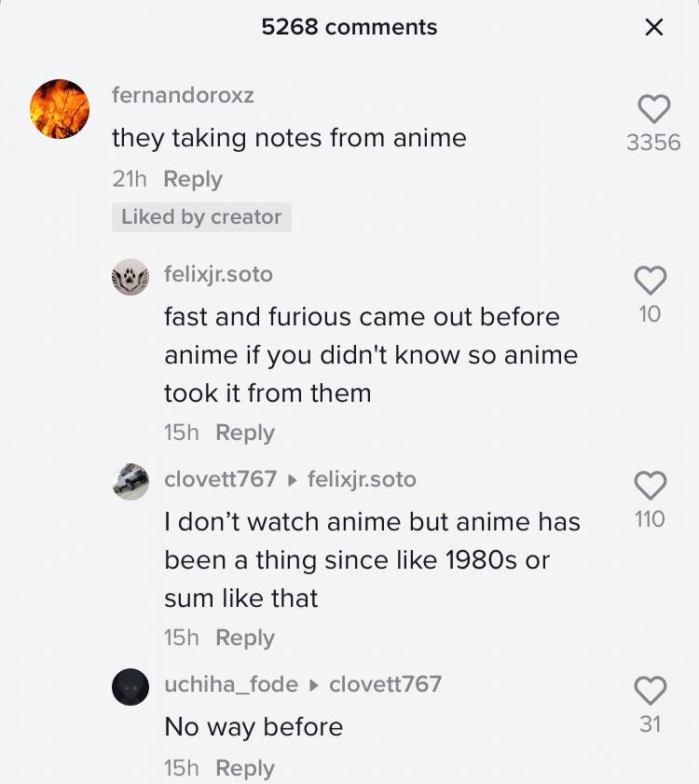Open fernandoroxz's fire profile picture
The image size is (699, 784).
point(60,109)
